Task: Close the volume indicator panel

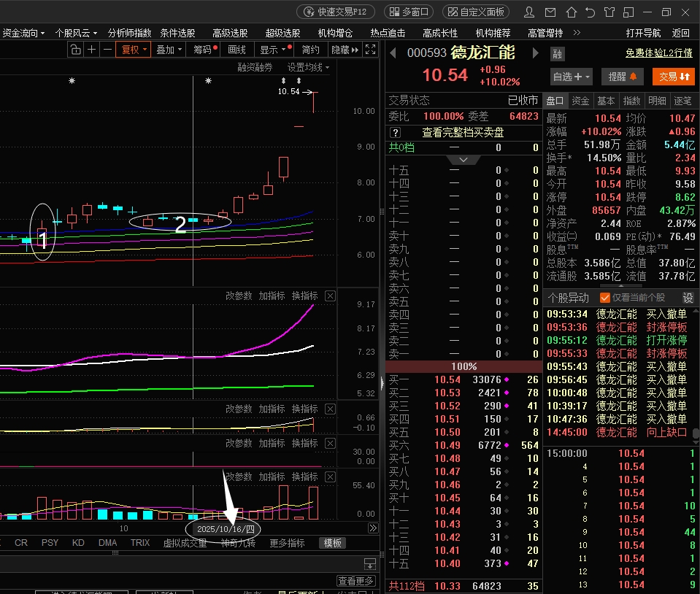Action: click(x=330, y=477)
